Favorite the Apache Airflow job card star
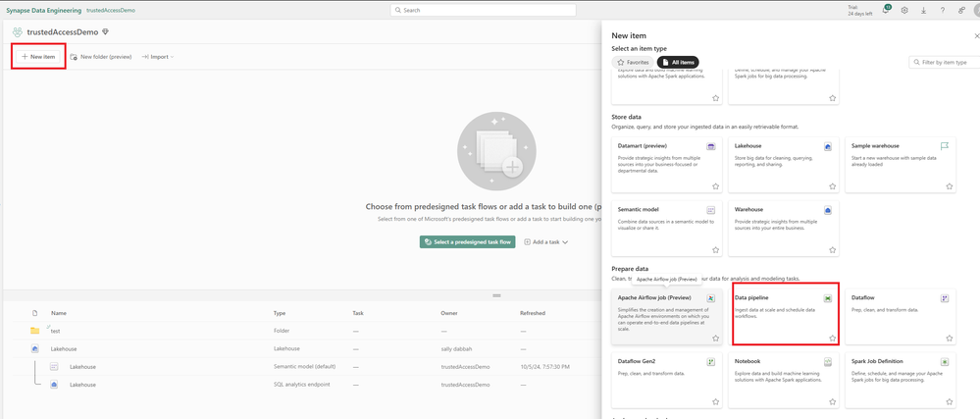This screenshot has width=980, height=419. click(x=715, y=339)
